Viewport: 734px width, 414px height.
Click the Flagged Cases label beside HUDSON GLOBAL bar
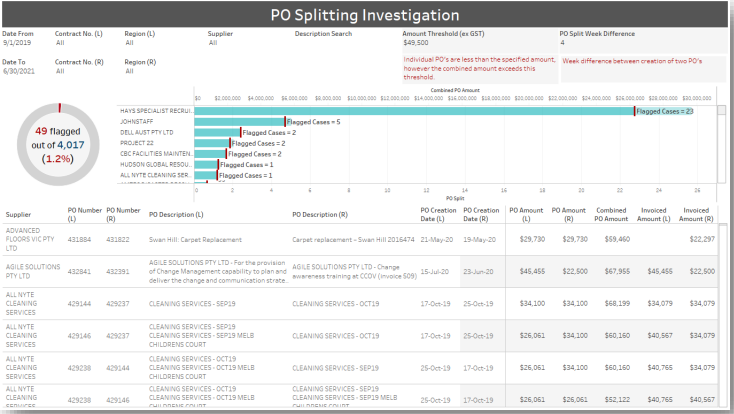pos(247,165)
